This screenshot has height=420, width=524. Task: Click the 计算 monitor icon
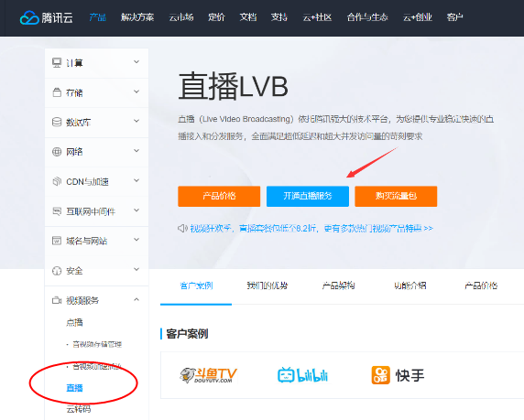[x=57, y=62]
